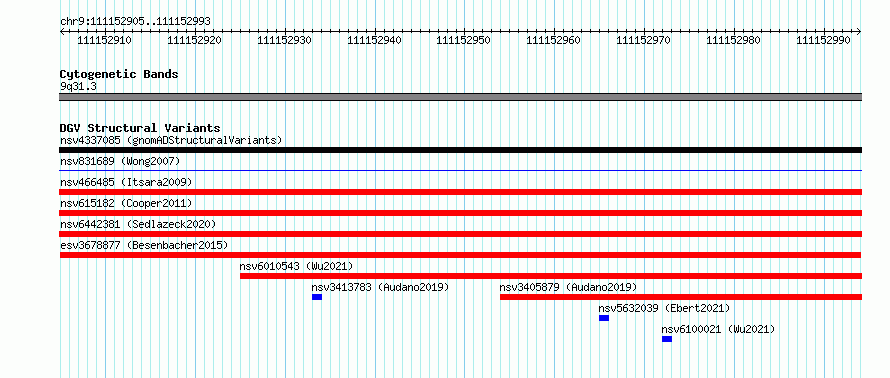Viewport: 890px width, 378px height.
Task: Click the red bar under nsv6010543
Action: click(551, 276)
